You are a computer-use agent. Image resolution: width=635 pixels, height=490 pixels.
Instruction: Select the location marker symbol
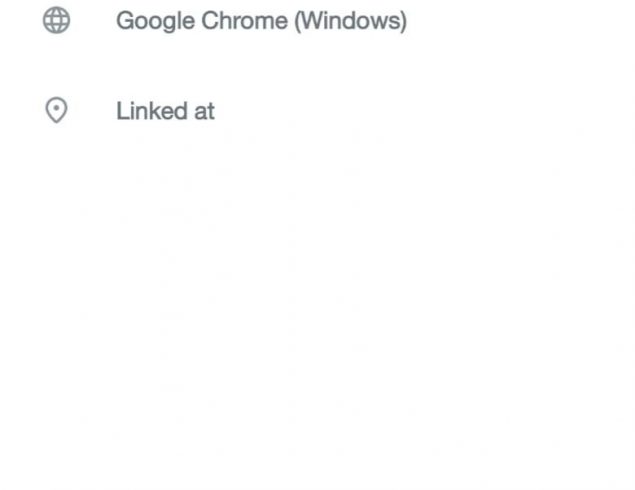(56, 110)
